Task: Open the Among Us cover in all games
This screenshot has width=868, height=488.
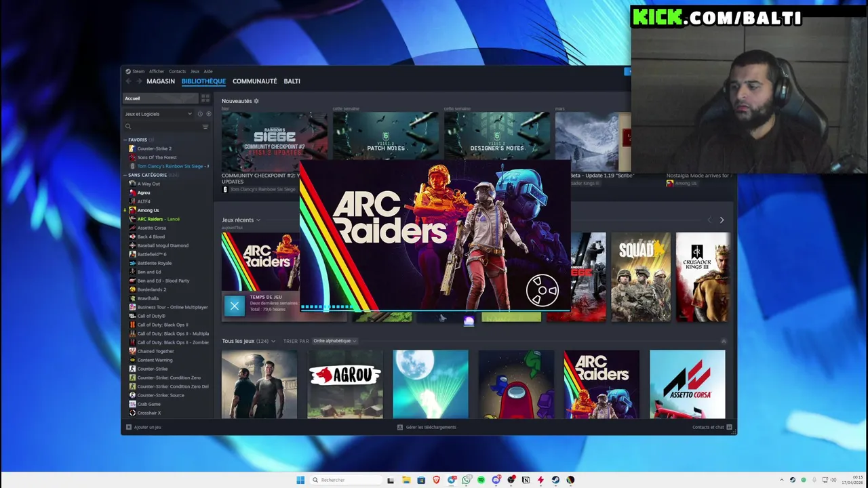Action: click(516, 384)
